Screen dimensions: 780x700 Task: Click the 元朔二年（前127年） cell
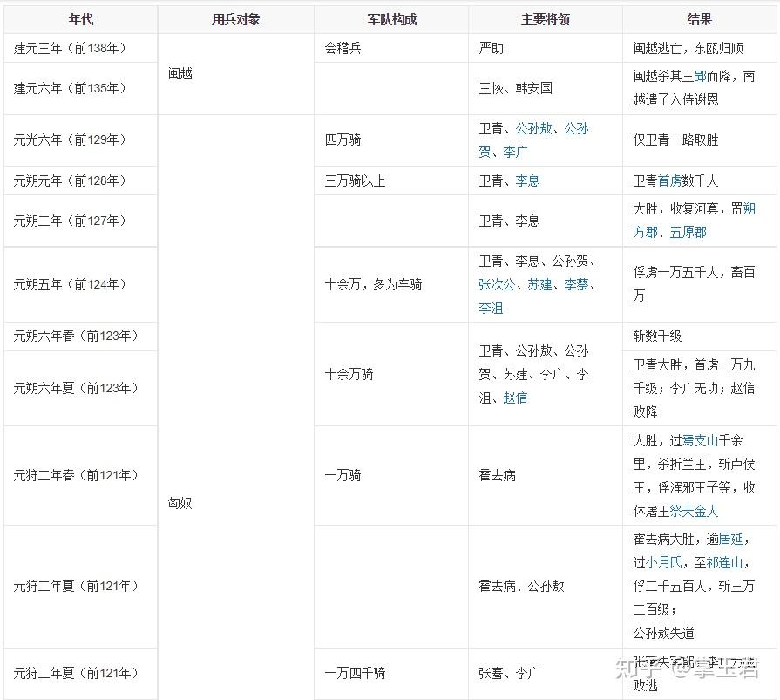point(81,221)
